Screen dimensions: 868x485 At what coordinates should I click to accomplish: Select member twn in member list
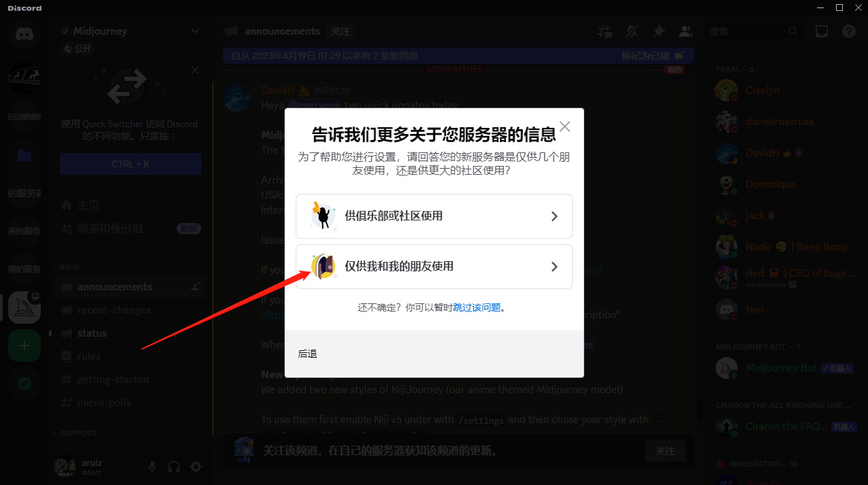point(786,310)
